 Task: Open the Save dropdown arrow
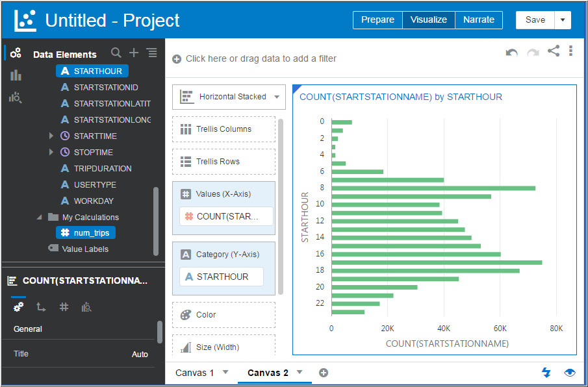point(563,20)
